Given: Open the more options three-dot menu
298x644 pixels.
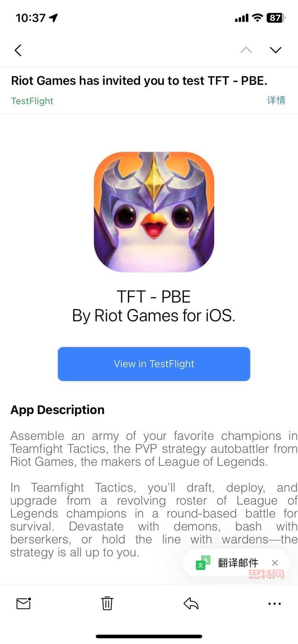Looking at the screenshot, I should tap(275, 604).
